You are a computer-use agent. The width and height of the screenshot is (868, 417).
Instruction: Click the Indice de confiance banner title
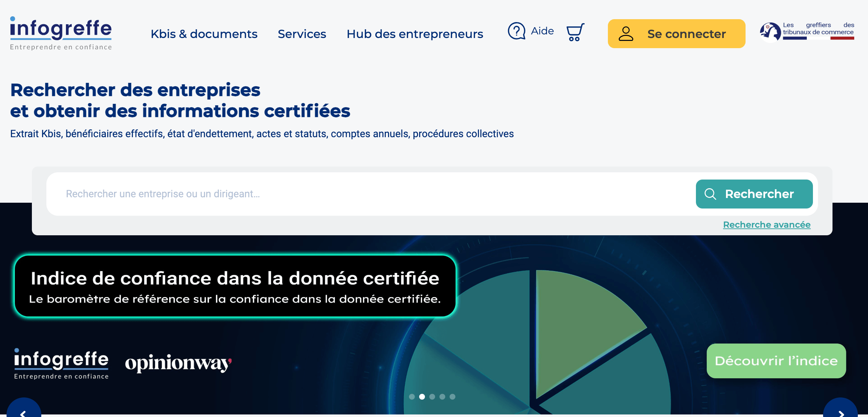[x=235, y=278]
